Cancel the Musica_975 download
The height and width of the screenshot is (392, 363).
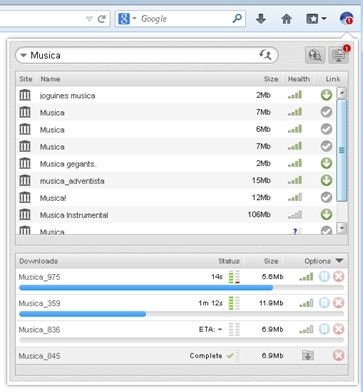(338, 276)
